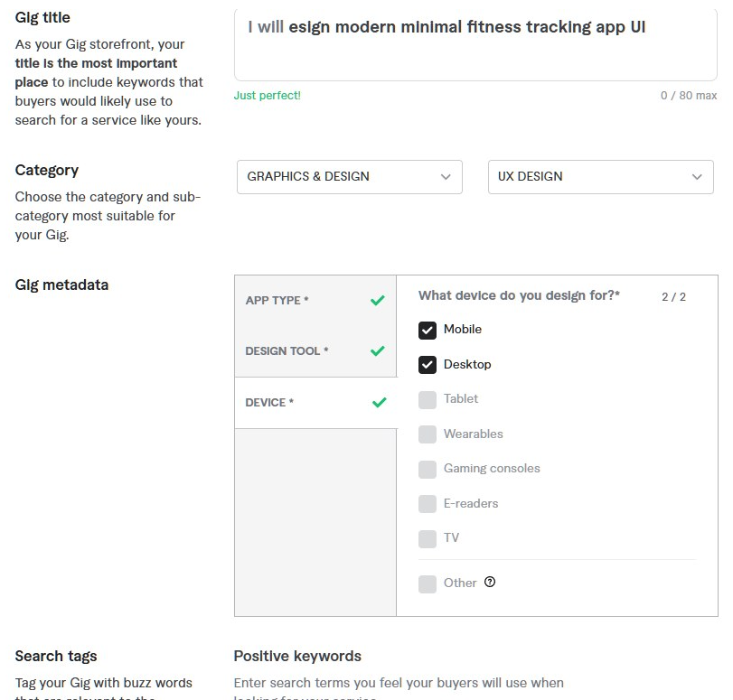Select the E-readers checkbox
This screenshot has height=700, width=733.
428,504
